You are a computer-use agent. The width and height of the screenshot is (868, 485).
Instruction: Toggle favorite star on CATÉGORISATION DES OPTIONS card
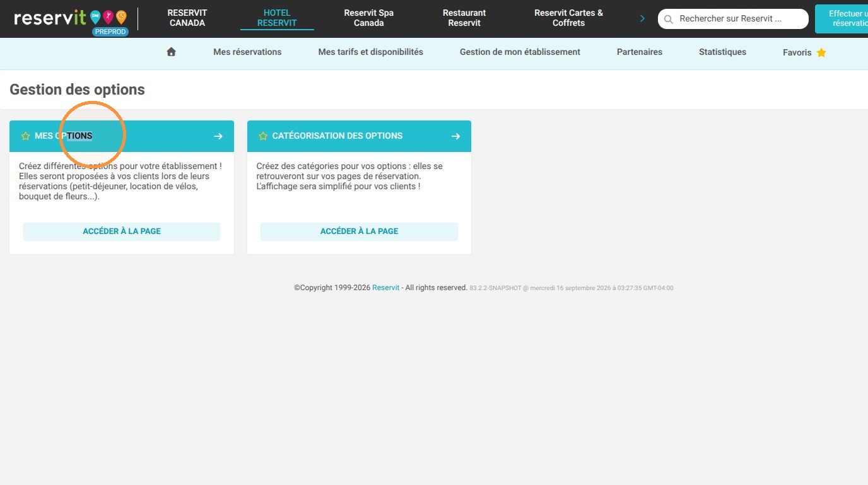pos(263,136)
